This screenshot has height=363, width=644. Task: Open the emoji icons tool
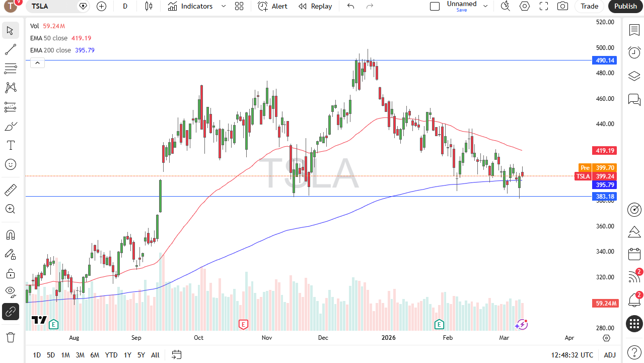10,164
